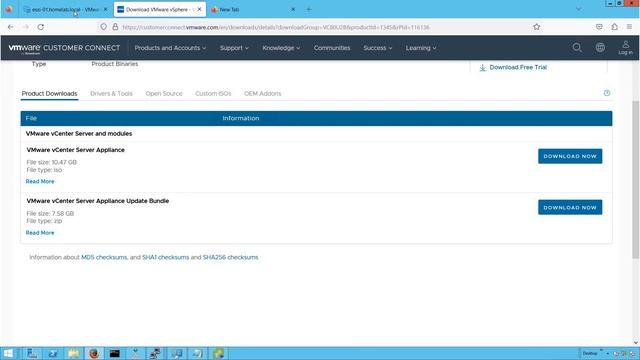The height and width of the screenshot is (360, 640).
Task: Launch PowerShell from taskbar
Action: coord(53,353)
